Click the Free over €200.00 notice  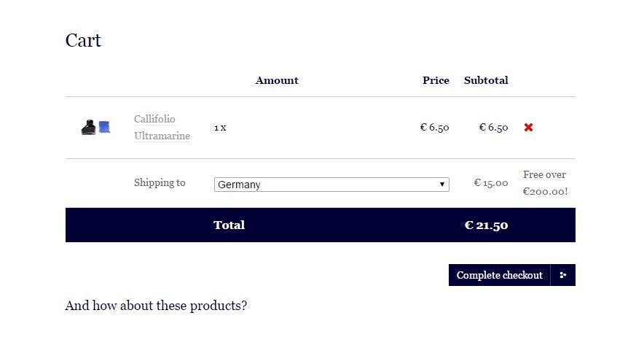click(546, 183)
